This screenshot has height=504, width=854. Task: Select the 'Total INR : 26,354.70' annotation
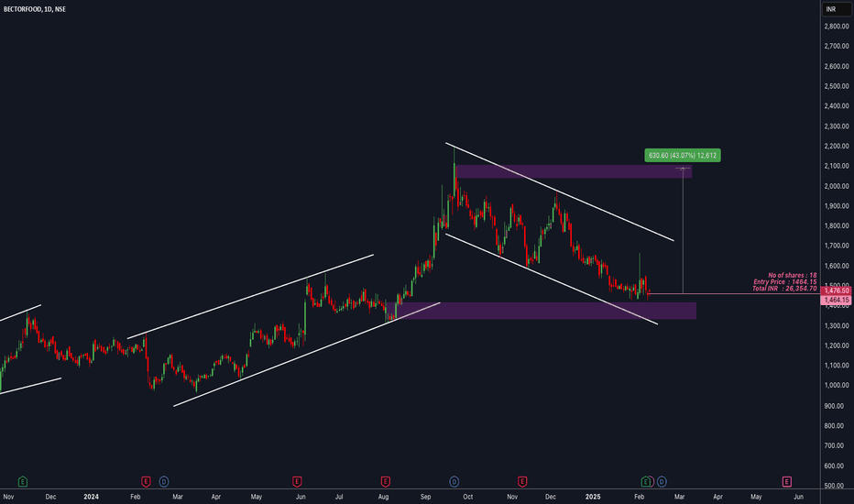point(784,289)
